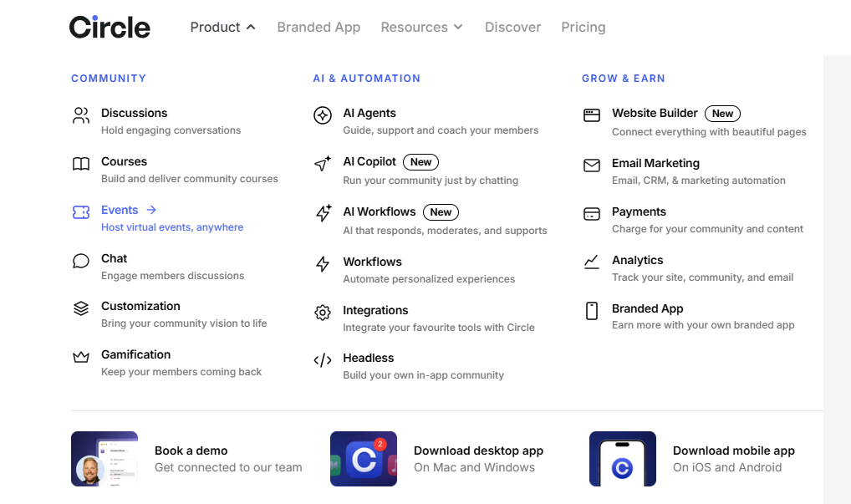This screenshot has height=504, width=851.
Task: Click the Download mobile app thumbnail
Action: [623, 459]
